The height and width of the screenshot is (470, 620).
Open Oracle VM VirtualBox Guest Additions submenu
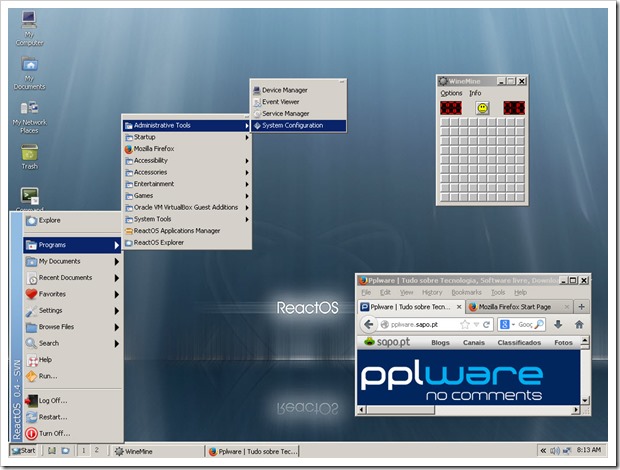pyautogui.click(x=187, y=208)
